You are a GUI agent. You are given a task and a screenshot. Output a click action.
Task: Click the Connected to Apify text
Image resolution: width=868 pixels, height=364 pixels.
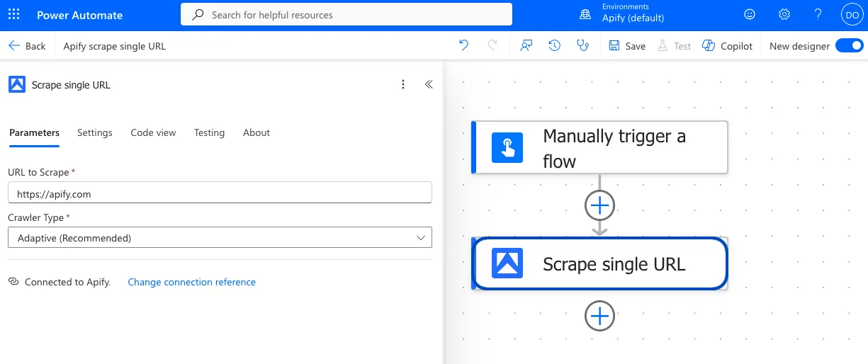[x=68, y=282]
